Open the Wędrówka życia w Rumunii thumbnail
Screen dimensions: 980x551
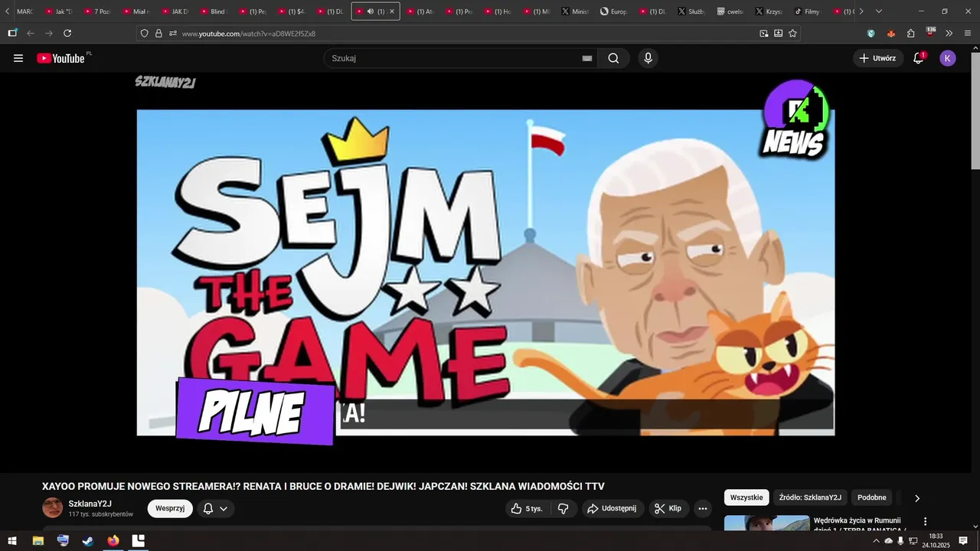pos(766,523)
